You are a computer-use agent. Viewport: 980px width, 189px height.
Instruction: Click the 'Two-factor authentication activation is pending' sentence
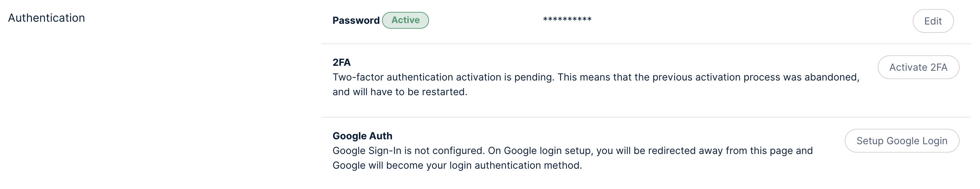point(443,77)
